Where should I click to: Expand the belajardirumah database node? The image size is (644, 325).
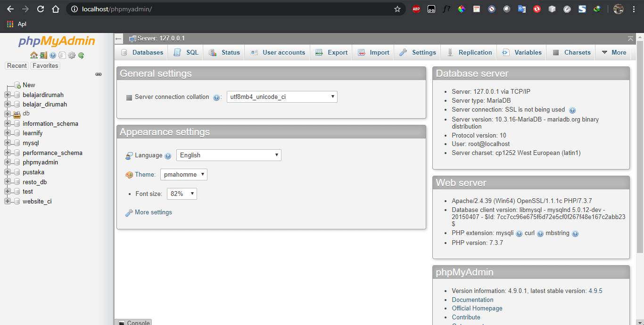click(7, 95)
